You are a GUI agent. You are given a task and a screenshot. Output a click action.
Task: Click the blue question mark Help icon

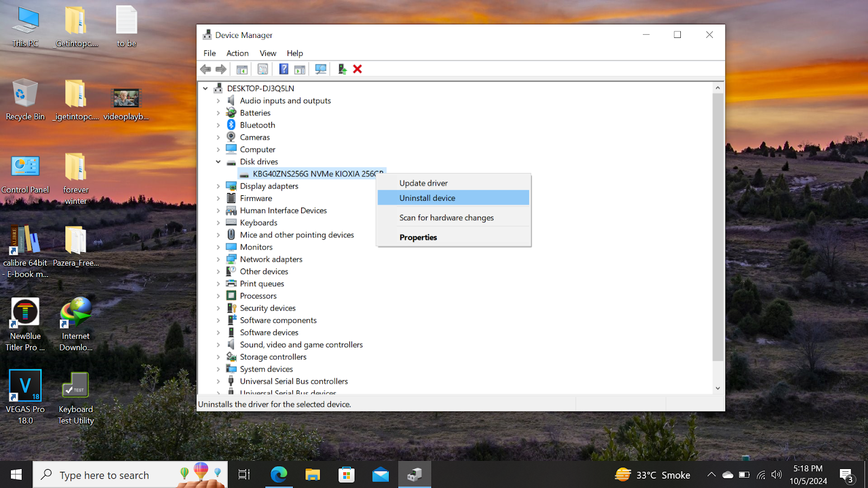[x=283, y=69]
